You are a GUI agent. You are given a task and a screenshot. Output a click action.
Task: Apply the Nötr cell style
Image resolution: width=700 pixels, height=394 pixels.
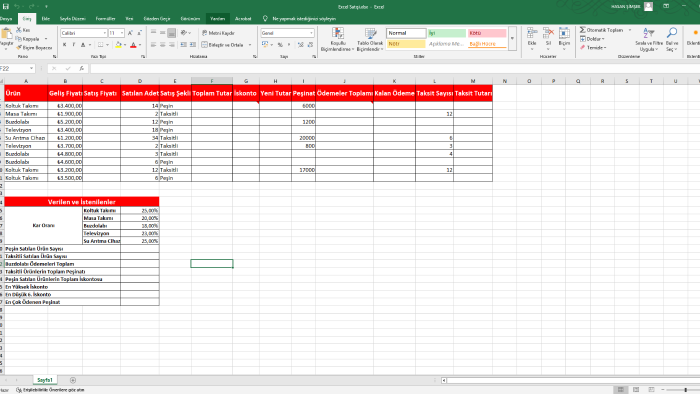pyautogui.click(x=406, y=44)
